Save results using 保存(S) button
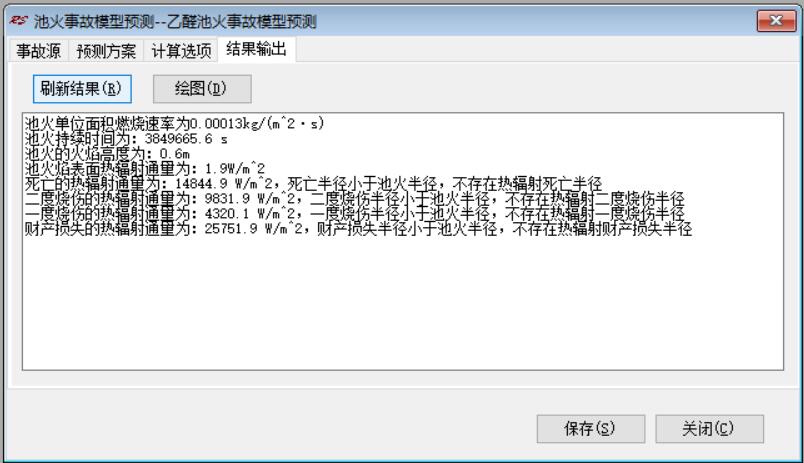 (x=591, y=429)
